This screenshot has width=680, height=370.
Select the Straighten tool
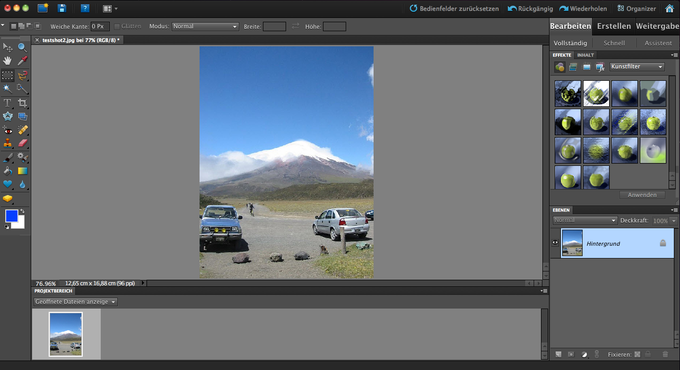[22, 116]
